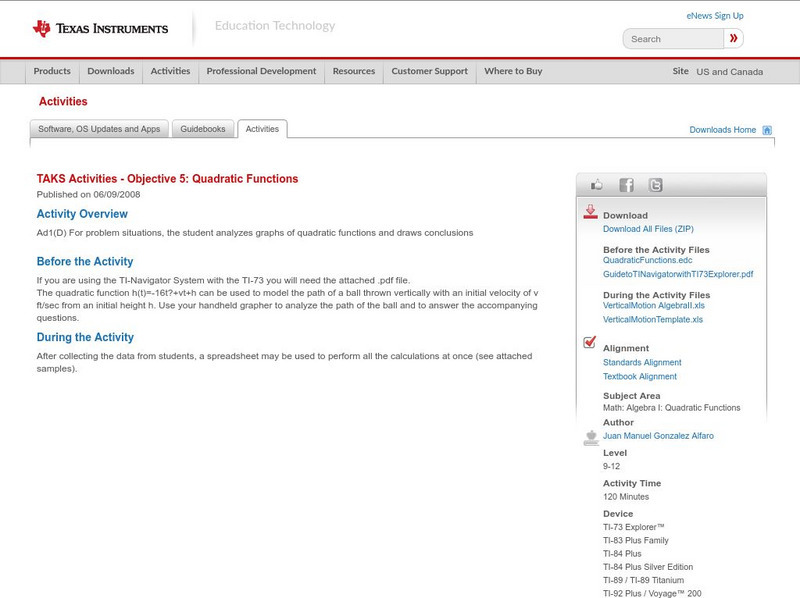Click the 9-12 level text
800x598 pixels.
tap(611, 466)
